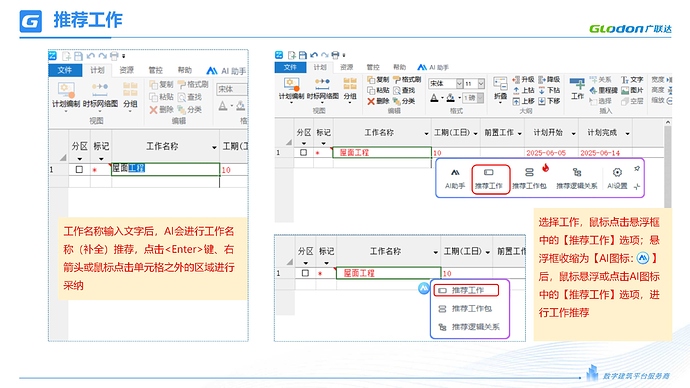Screen dimensions: 690x388
Task: Click the round AI icon in bottom-right screenshot
Action: click(x=423, y=288)
